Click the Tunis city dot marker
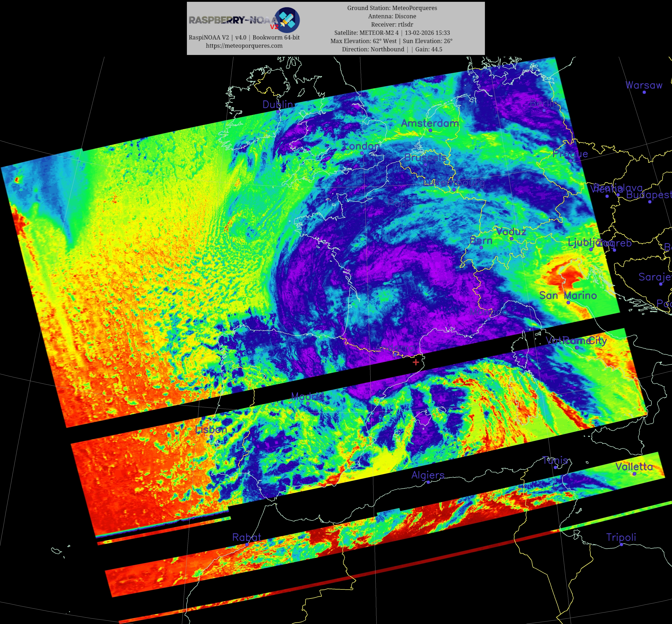 tap(555, 467)
